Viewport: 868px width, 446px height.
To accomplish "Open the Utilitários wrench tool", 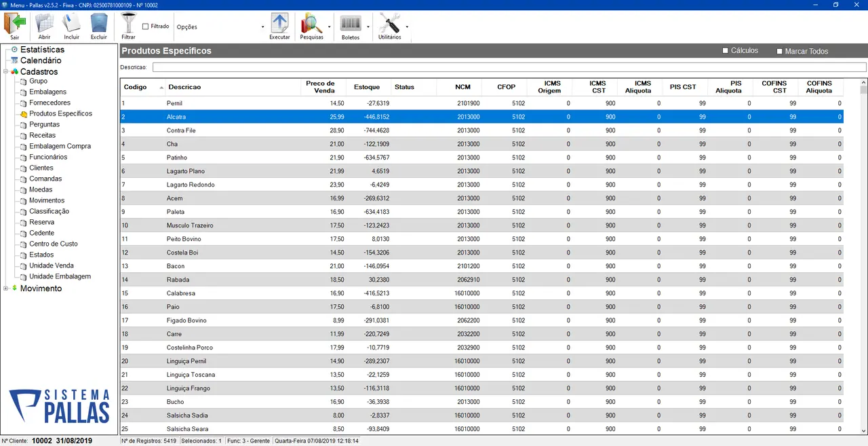I will (389, 24).
